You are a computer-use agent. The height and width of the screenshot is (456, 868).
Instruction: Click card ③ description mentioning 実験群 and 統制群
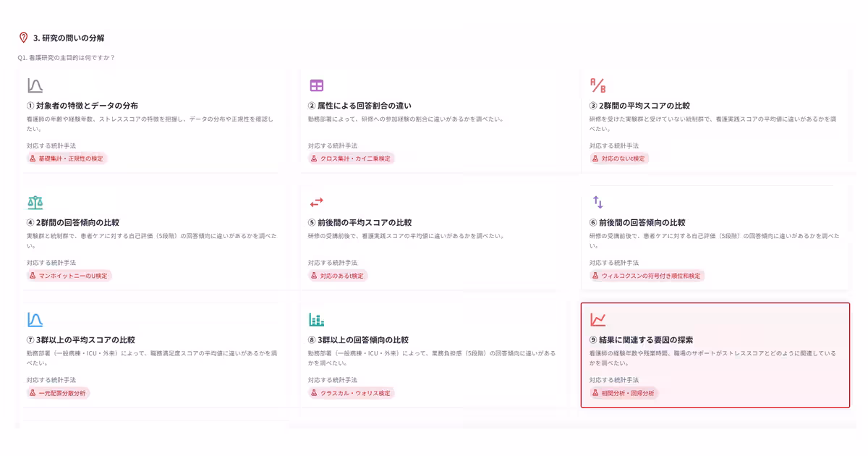pos(713,123)
